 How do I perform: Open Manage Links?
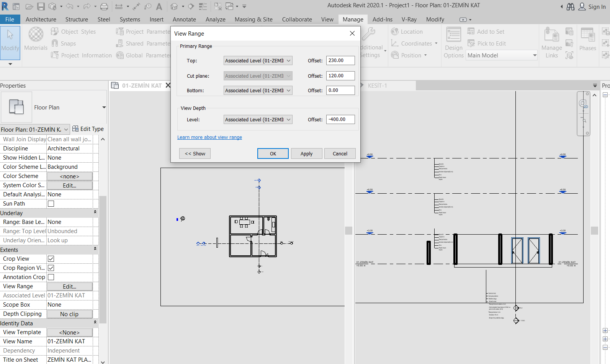pyautogui.click(x=552, y=42)
